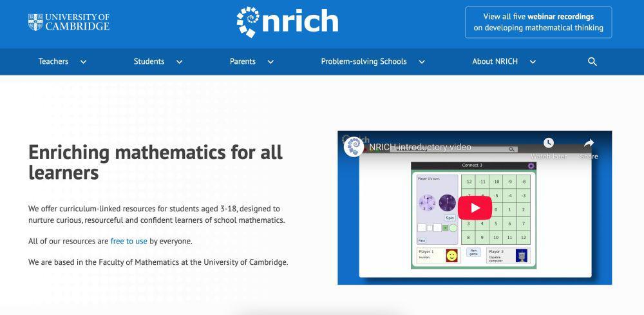Click the video thumbnail Connect 3 game
Screen dimensions: 644x315
pos(473,215)
